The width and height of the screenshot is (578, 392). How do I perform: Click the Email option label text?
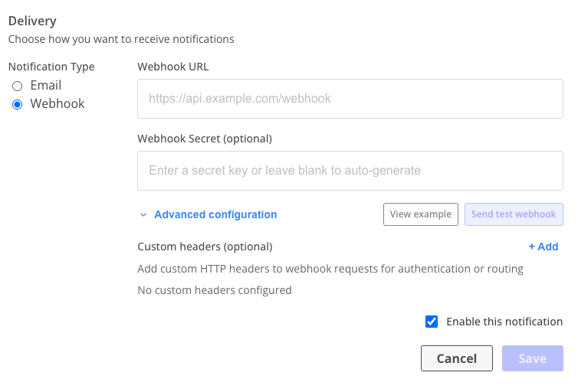(x=46, y=86)
